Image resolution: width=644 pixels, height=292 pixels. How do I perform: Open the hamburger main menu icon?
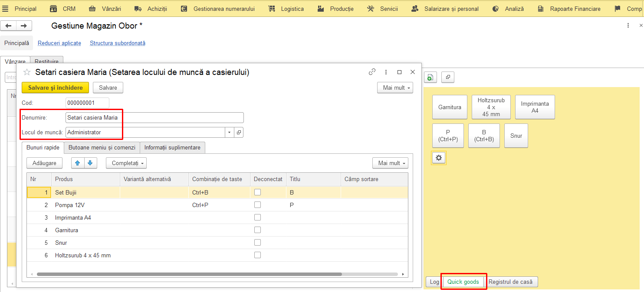[5, 9]
